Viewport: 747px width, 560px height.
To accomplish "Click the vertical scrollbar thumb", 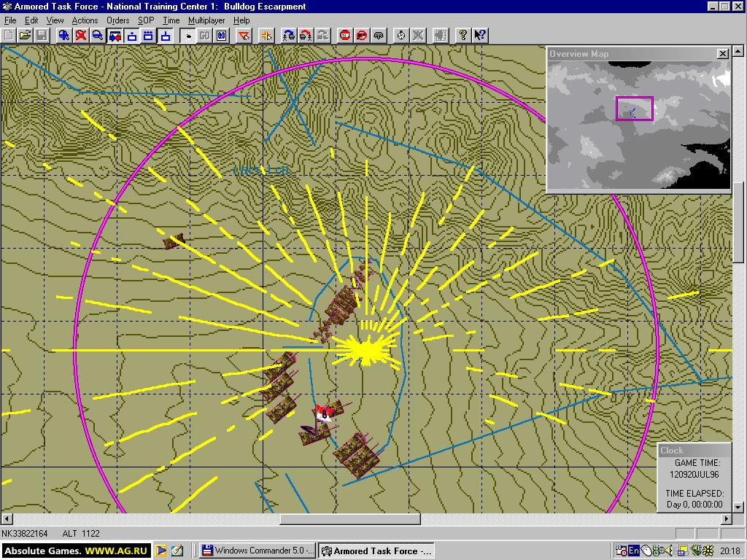I will pyautogui.click(x=738, y=222).
